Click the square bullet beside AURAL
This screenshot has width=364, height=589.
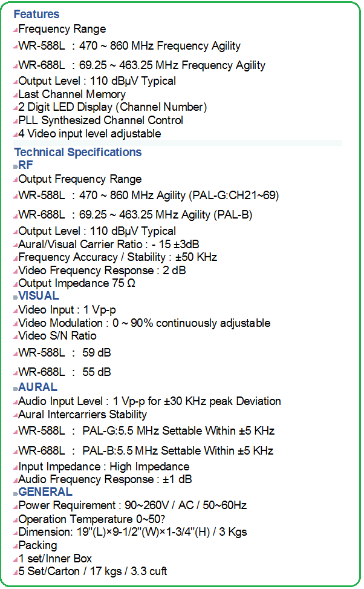click(x=15, y=389)
